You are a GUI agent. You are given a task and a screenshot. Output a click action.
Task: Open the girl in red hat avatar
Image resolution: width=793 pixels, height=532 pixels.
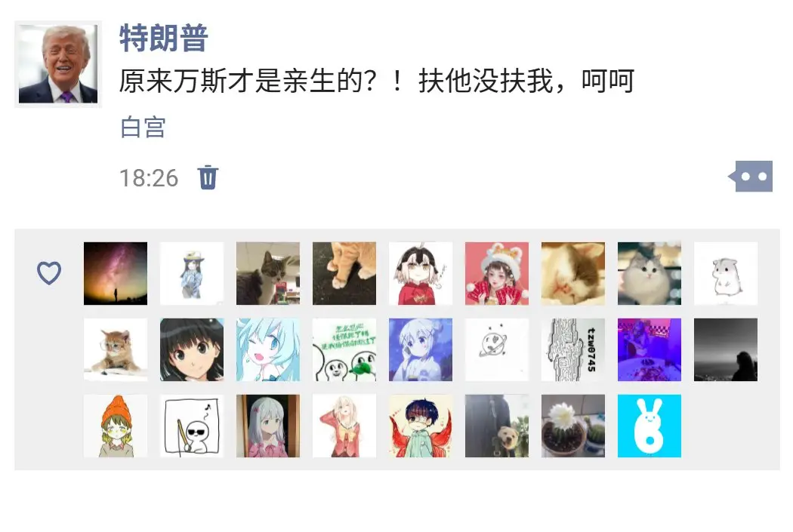[497, 273]
